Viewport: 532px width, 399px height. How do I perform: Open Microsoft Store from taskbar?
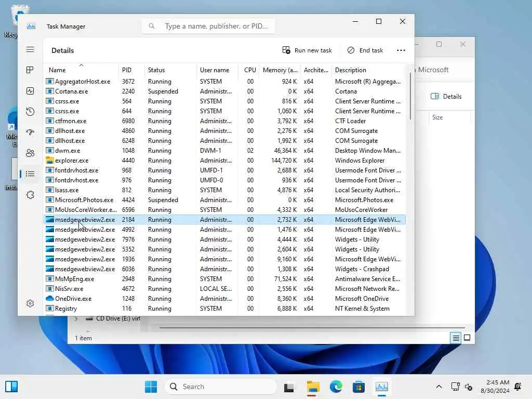(x=358, y=387)
